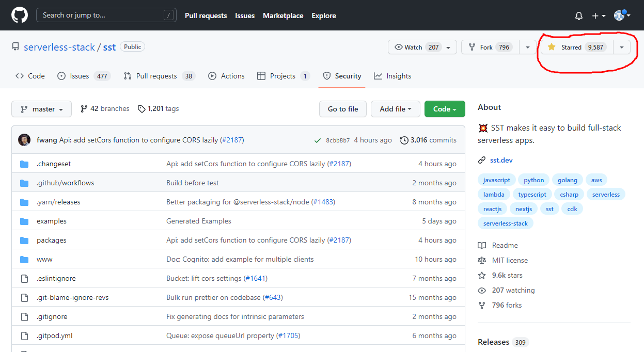Open the user avatar menu

click(622, 15)
